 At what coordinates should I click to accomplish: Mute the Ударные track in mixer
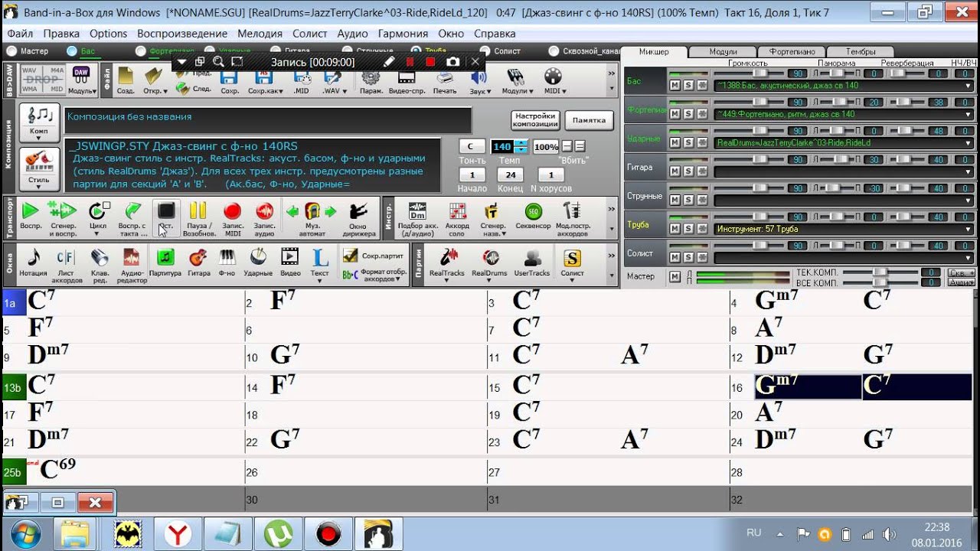(675, 143)
